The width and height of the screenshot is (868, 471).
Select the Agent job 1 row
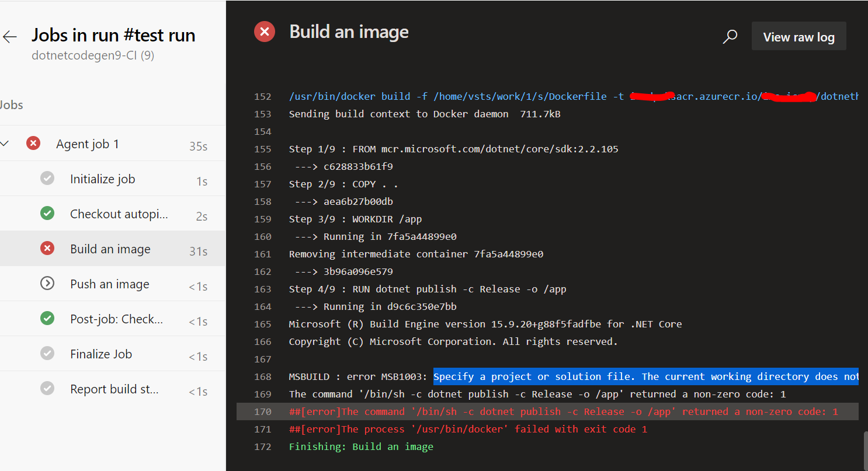click(113, 144)
